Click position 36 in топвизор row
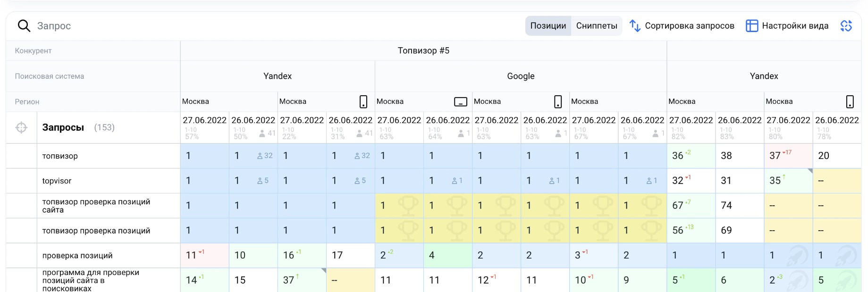868x292 pixels. [678, 156]
